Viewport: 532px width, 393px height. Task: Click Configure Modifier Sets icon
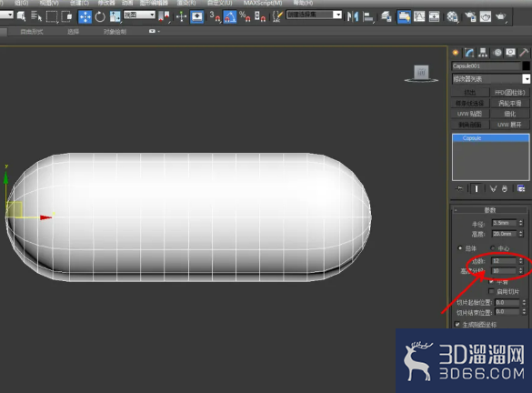coord(521,188)
